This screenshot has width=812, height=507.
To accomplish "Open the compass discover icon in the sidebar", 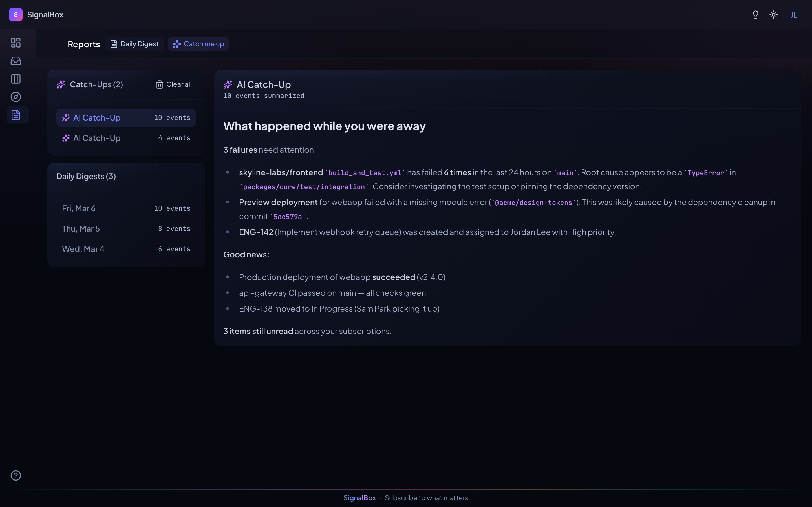I will [16, 97].
